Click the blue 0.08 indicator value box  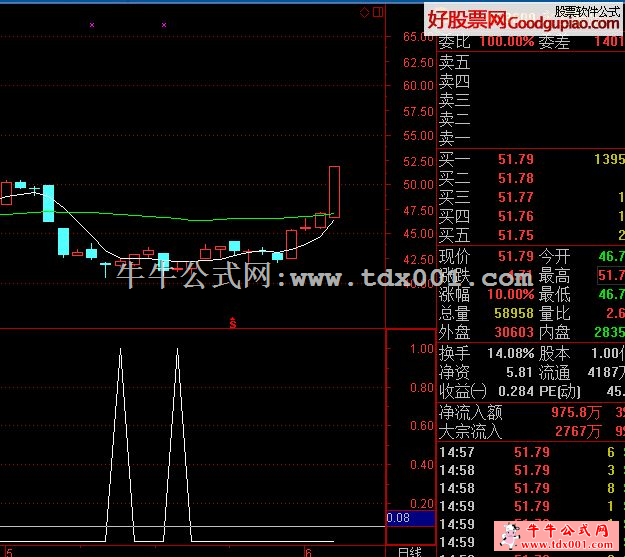coord(411,518)
